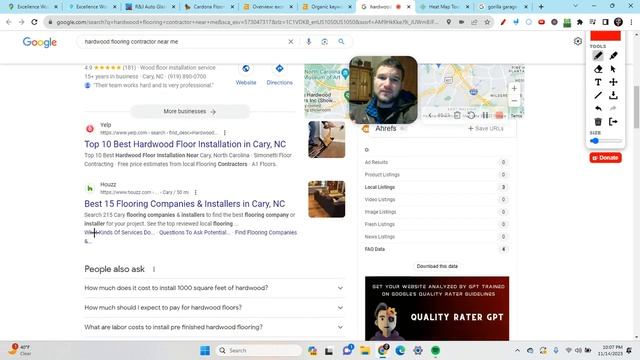This screenshot has width=640, height=360.
Task: Click the exit icon in drawing tools
Action: click(x=613, y=122)
